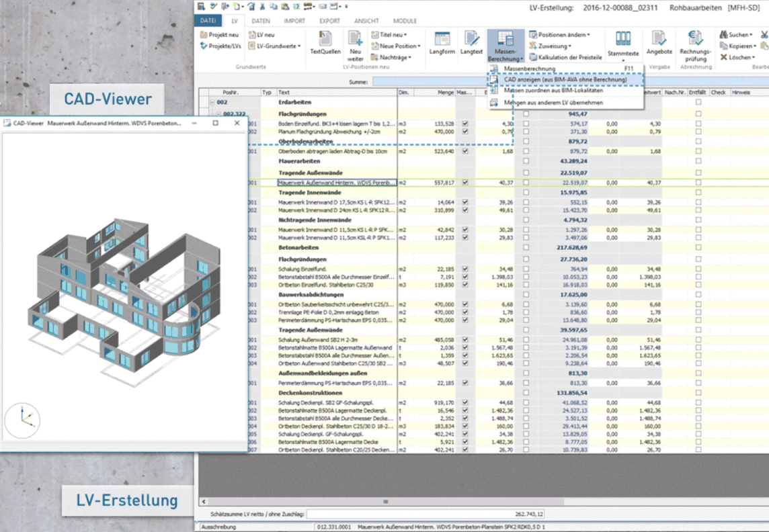Open Kalkulation der Preisteile
The height and width of the screenshot is (532, 769).
565,57
